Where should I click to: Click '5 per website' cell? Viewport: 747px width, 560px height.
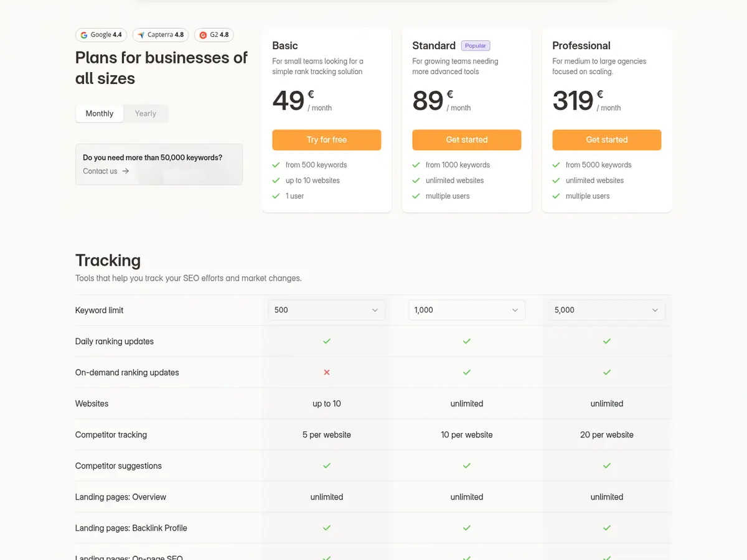click(x=327, y=434)
